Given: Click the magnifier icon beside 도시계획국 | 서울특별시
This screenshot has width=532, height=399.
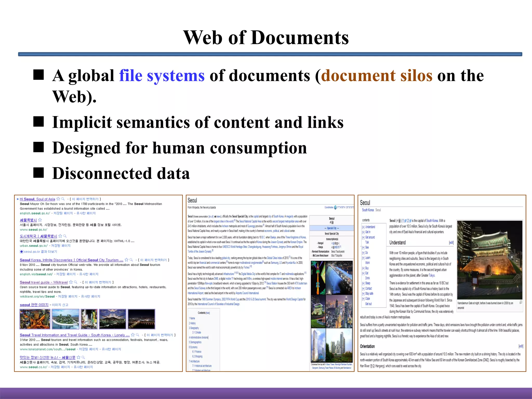Looking at the screenshot, I should (65, 236).
